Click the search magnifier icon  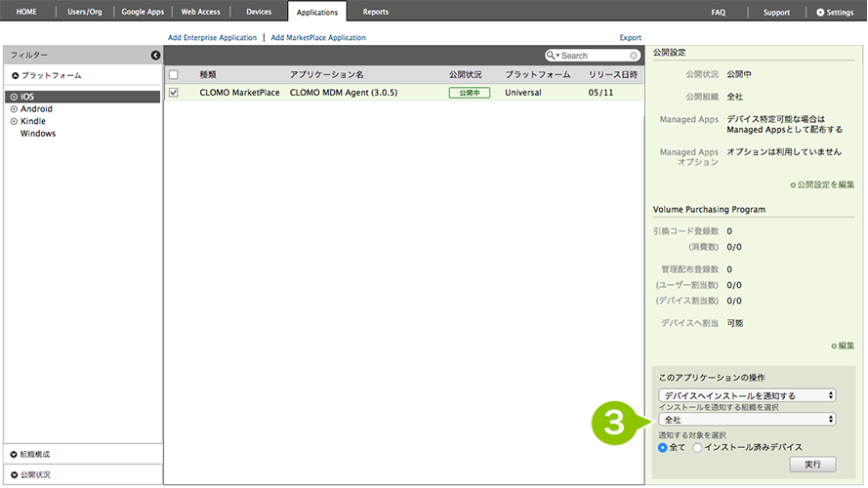coord(553,56)
